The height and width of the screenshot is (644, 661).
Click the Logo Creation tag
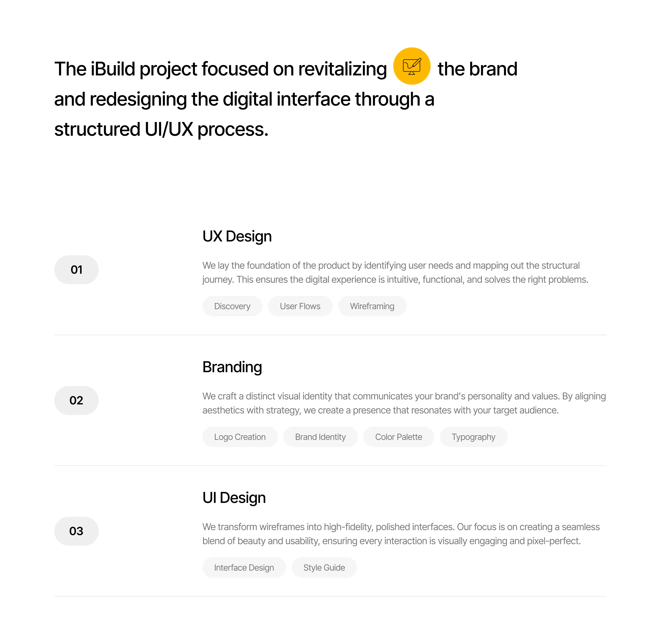pyautogui.click(x=240, y=437)
